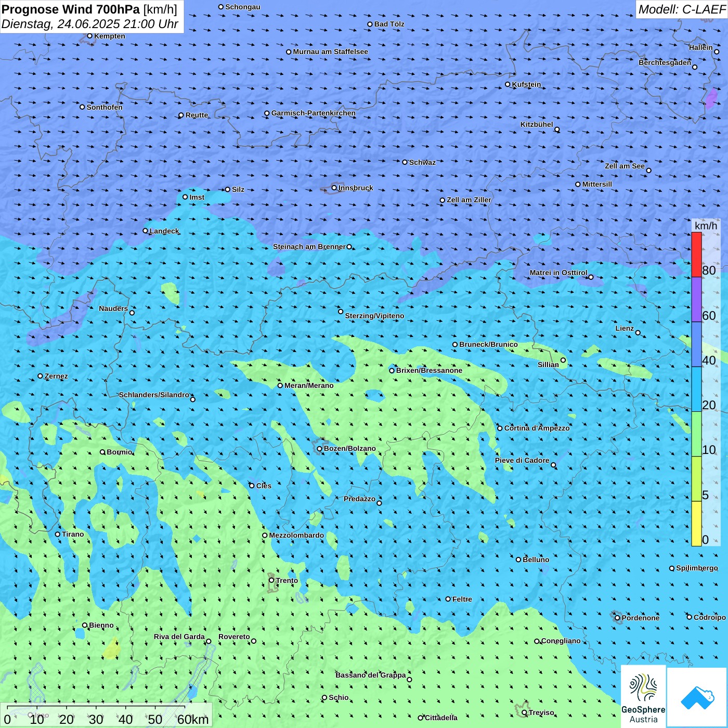Image resolution: width=728 pixels, height=728 pixels.
Task: Click the Trento city marker
Action: pyautogui.click(x=271, y=580)
